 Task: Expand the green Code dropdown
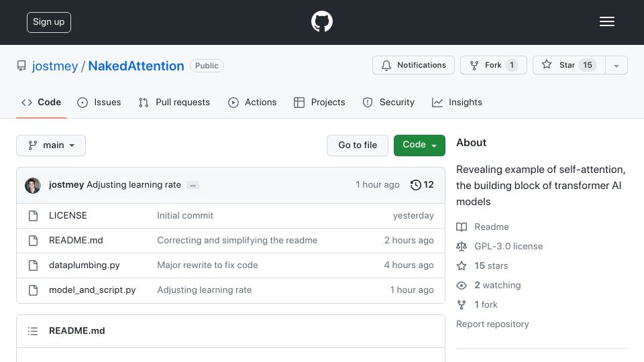[x=419, y=145]
